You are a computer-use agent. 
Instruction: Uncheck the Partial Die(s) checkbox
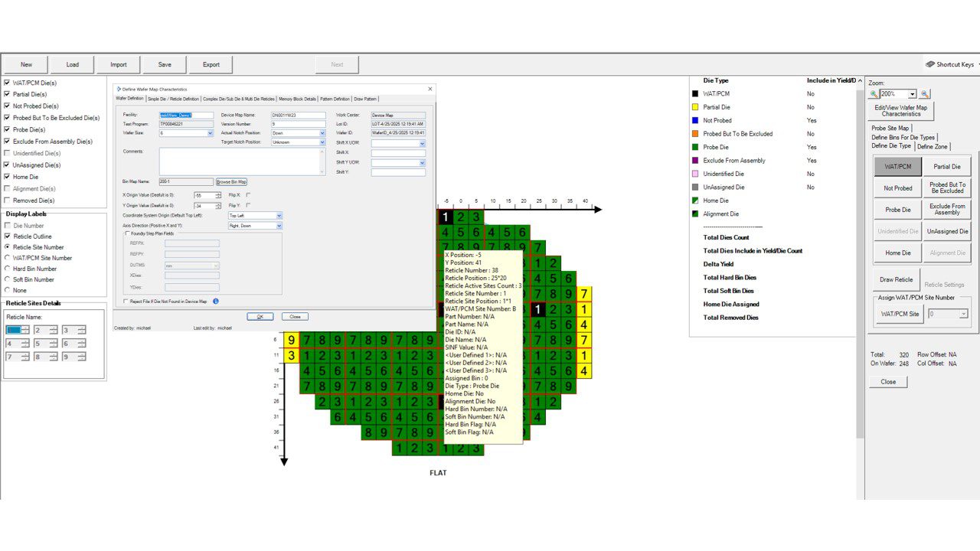[x=8, y=94]
